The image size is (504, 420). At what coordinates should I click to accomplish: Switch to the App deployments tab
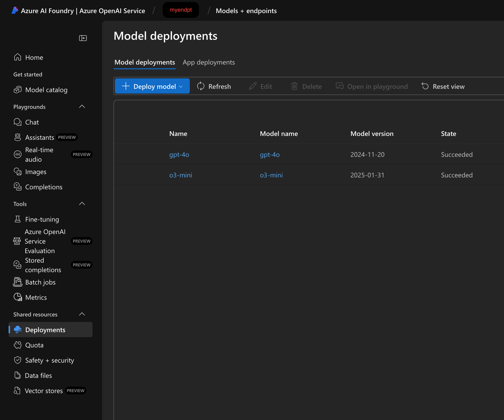[x=209, y=62]
